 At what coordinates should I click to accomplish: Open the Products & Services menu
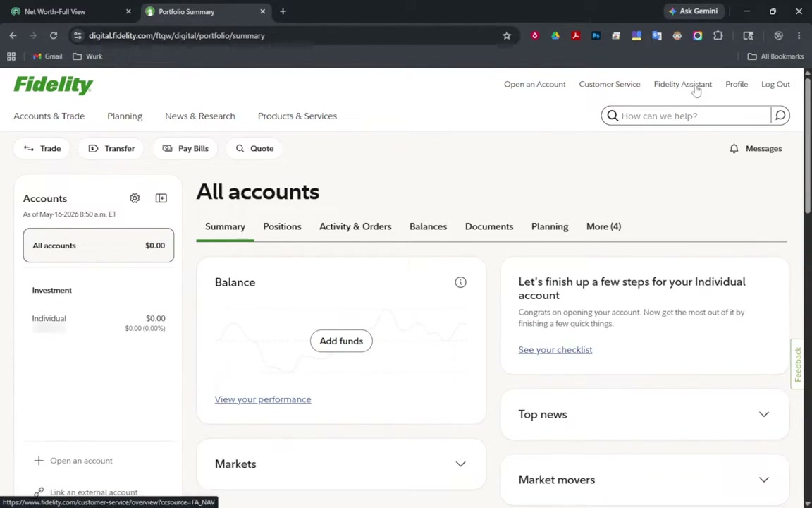297,116
